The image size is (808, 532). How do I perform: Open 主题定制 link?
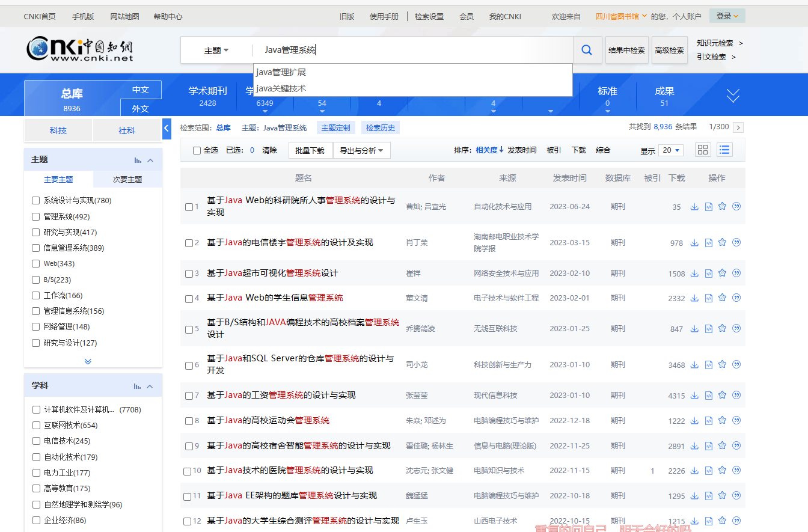pos(336,127)
